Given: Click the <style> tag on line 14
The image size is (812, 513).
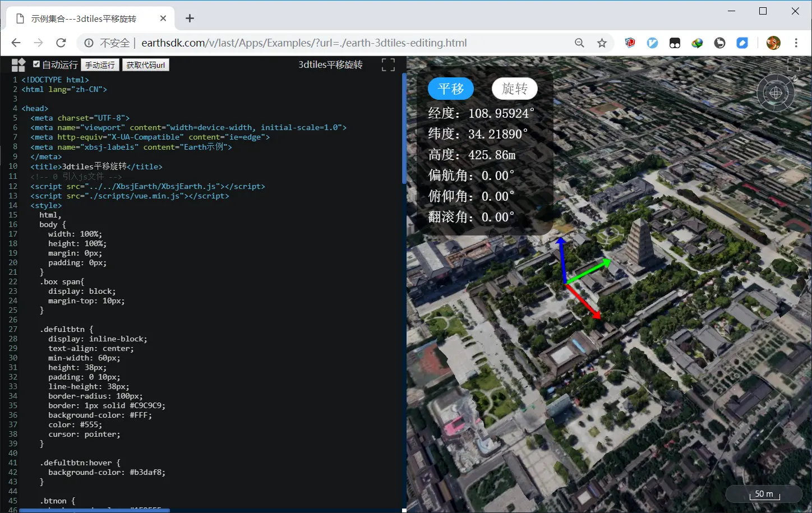Looking at the screenshot, I should (46, 205).
